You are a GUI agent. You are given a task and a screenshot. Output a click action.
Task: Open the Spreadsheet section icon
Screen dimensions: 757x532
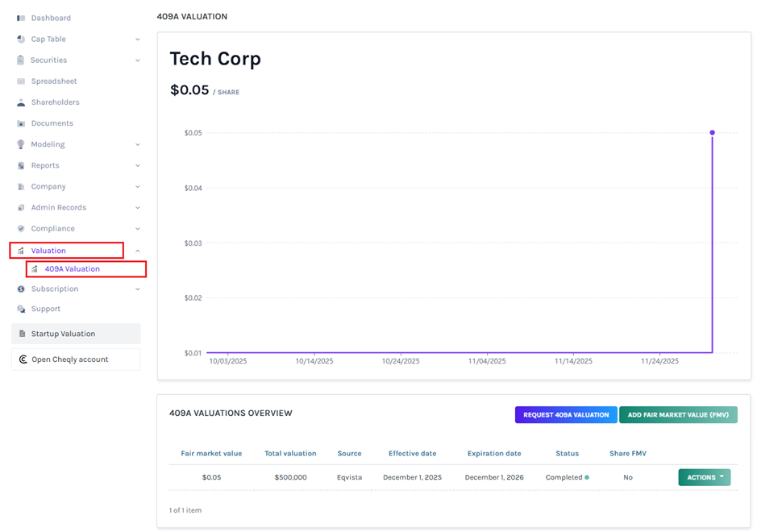pos(20,81)
